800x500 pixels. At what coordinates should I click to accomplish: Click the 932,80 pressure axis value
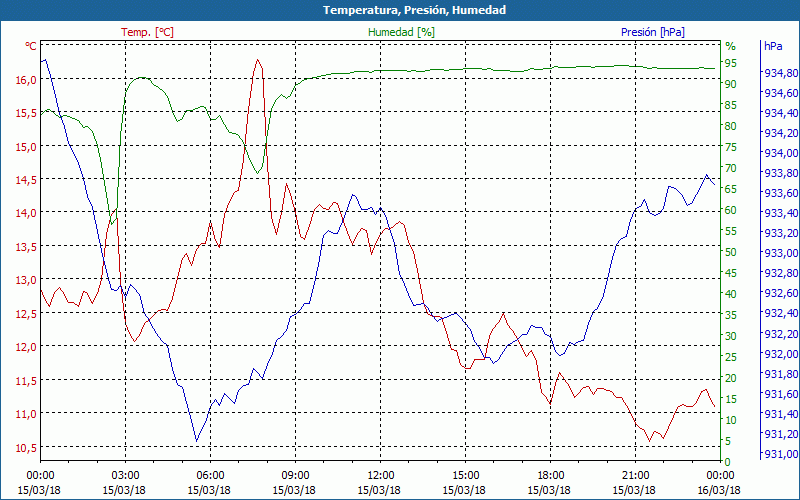tap(781, 273)
